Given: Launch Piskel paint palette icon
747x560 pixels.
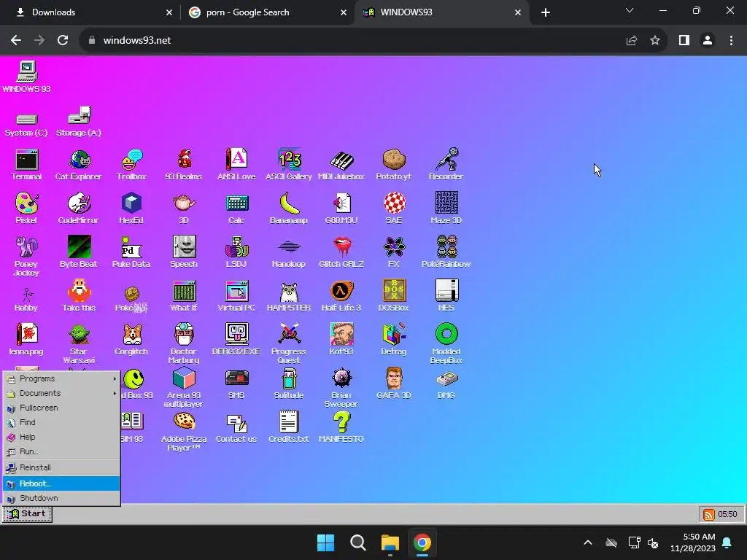Looking at the screenshot, I should (26, 209).
